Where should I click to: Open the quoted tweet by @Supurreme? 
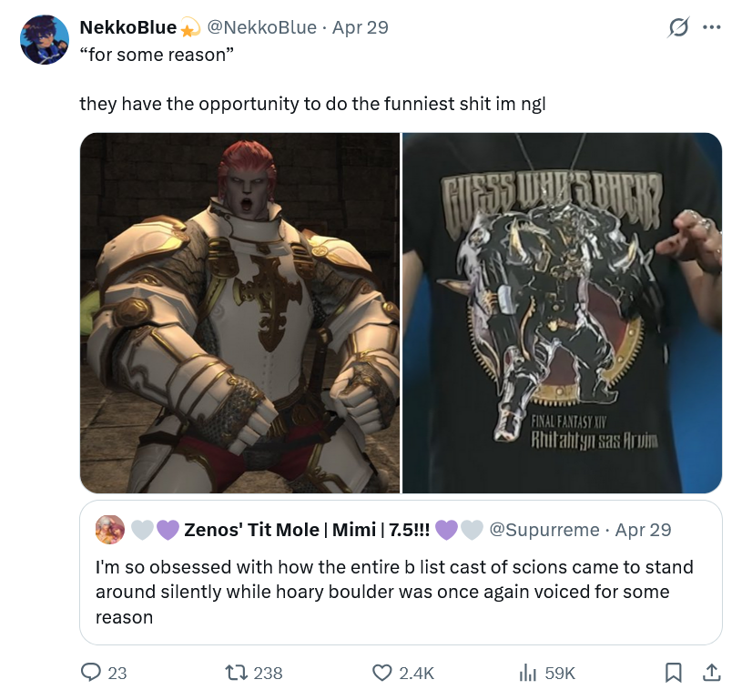[401, 573]
